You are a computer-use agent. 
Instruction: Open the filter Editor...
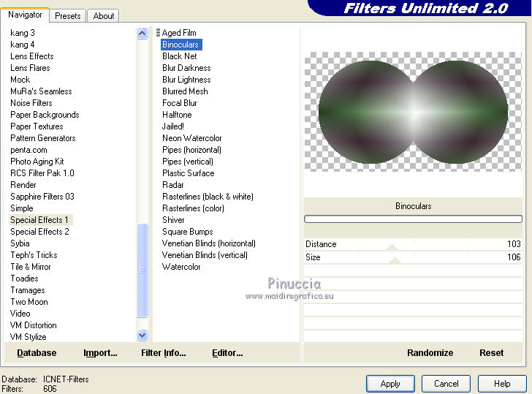click(x=227, y=353)
